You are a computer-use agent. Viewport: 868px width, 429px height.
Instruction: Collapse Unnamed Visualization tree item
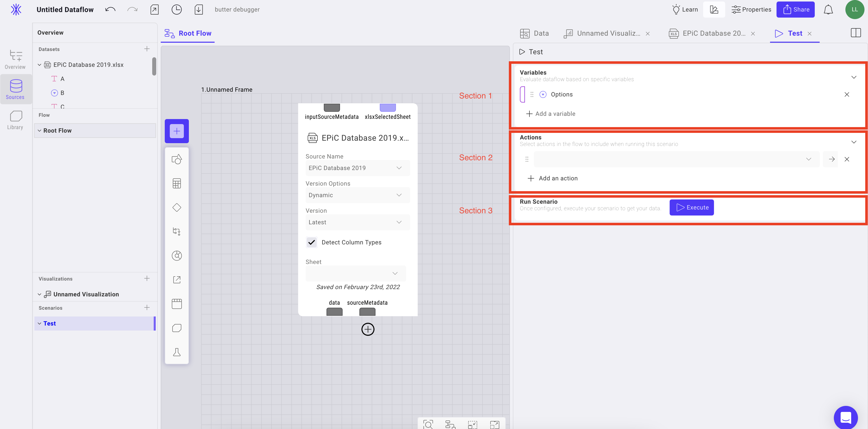tap(39, 294)
